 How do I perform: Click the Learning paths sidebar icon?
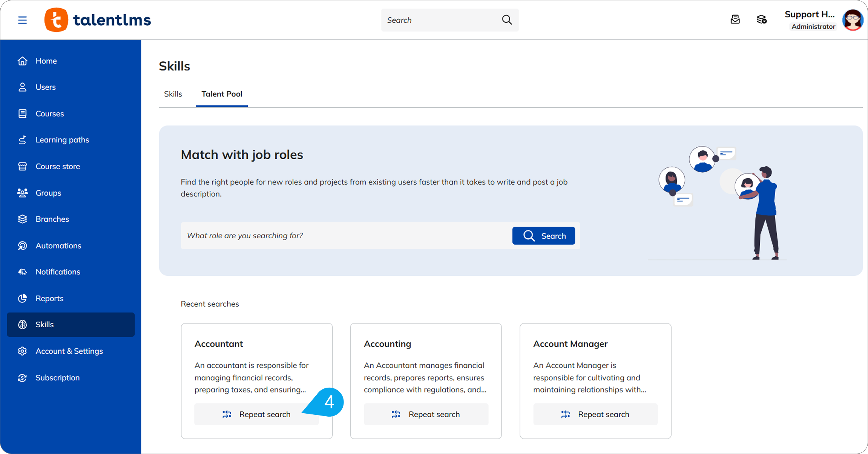23,140
